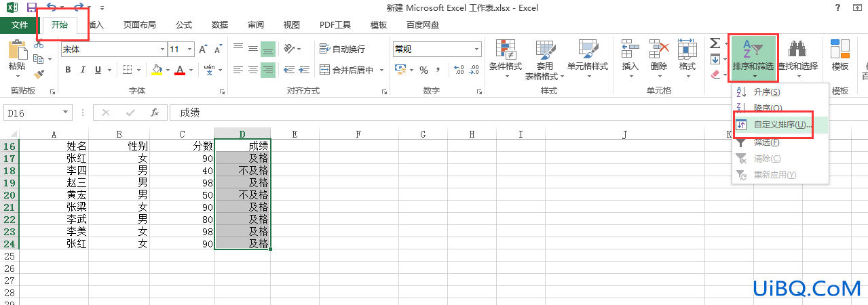
Task: Click the Format cells (格式) icon
Action: (x=687, y=49)
